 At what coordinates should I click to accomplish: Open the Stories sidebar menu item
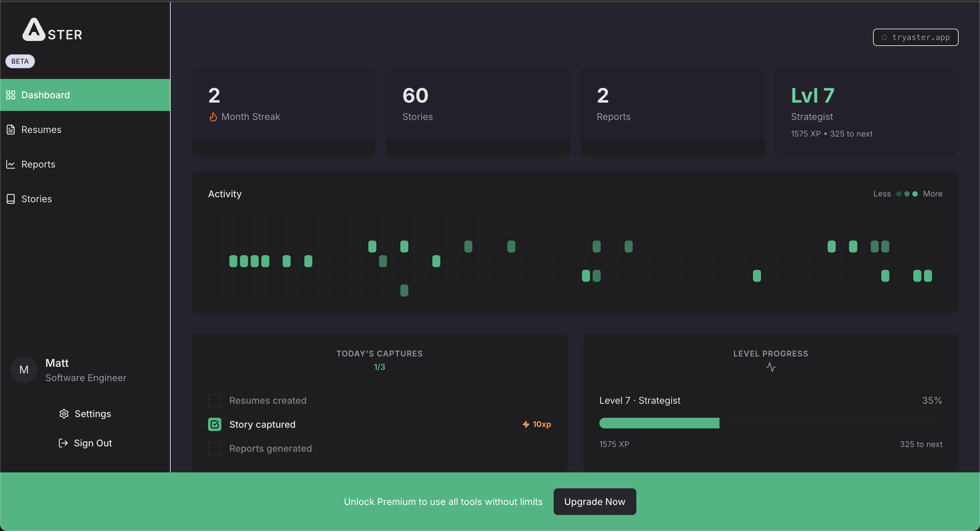[x=37, y=199]
